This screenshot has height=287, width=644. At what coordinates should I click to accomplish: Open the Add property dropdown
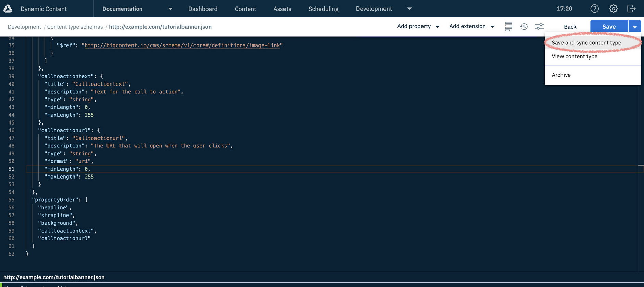click(418, 26)
